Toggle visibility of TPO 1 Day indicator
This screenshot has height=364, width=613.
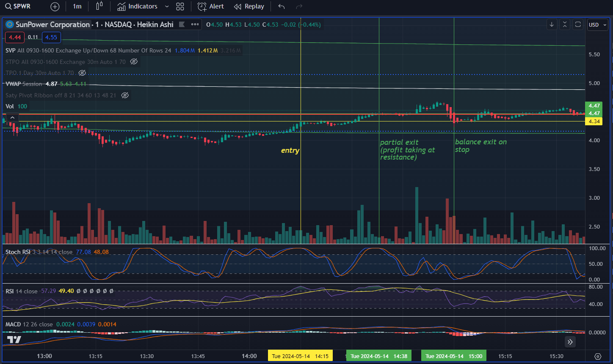point(83,73)
